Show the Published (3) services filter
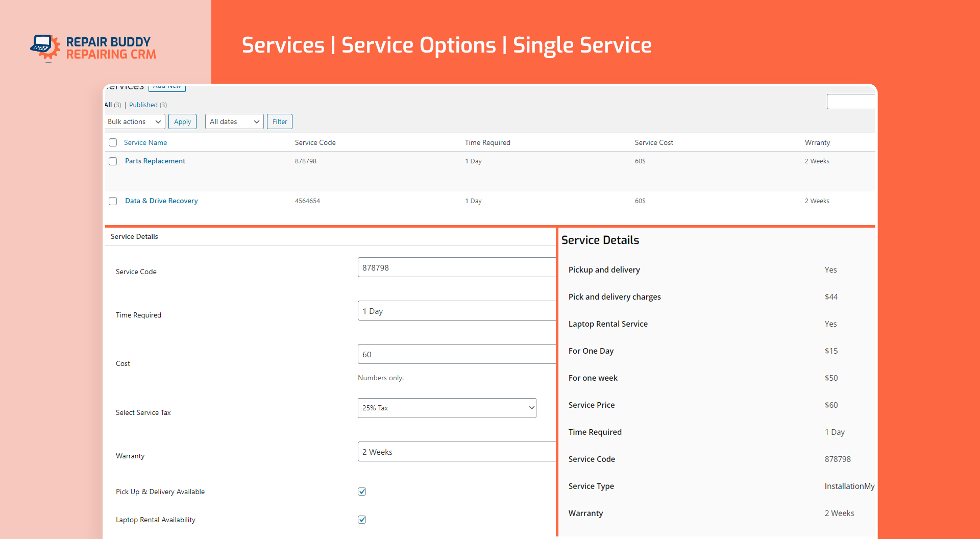 pyautogui.click(x=148, y=105)
